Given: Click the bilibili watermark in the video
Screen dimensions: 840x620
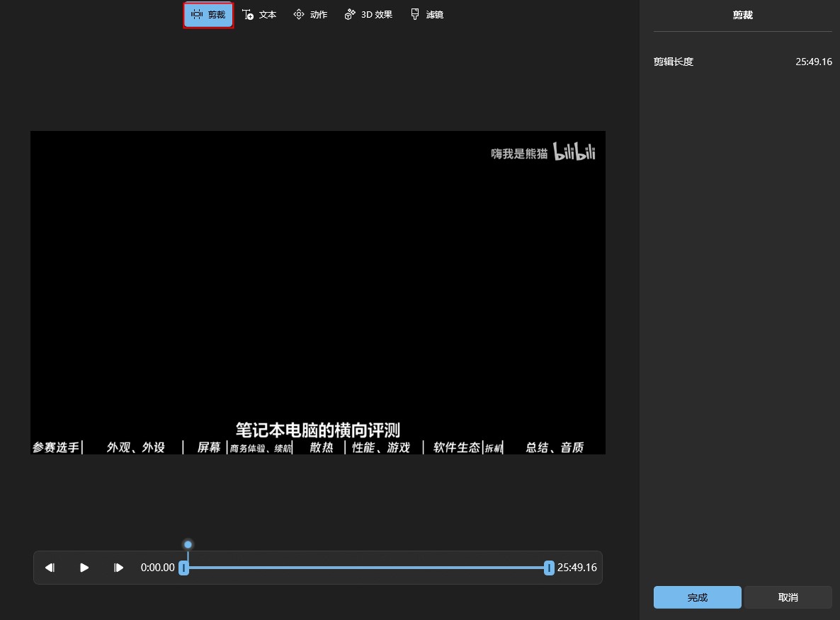Looking at the screenshot, I should [x=574, y=152].
